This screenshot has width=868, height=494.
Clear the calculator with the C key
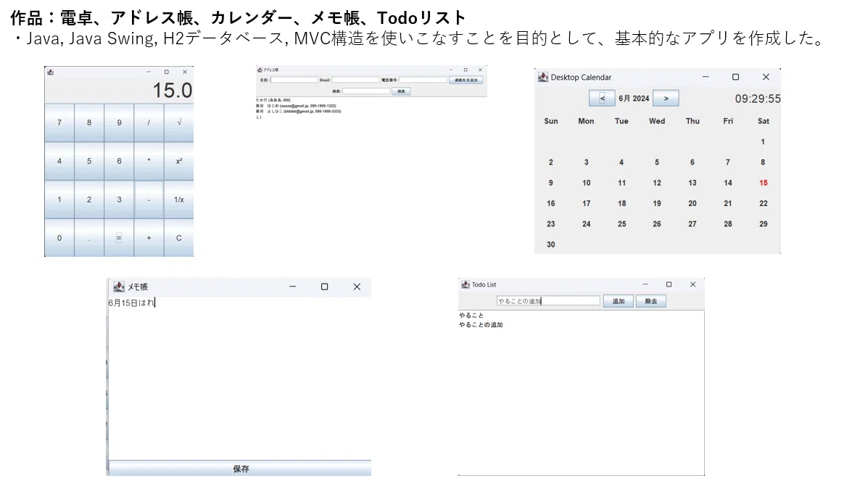click(179, 238)
